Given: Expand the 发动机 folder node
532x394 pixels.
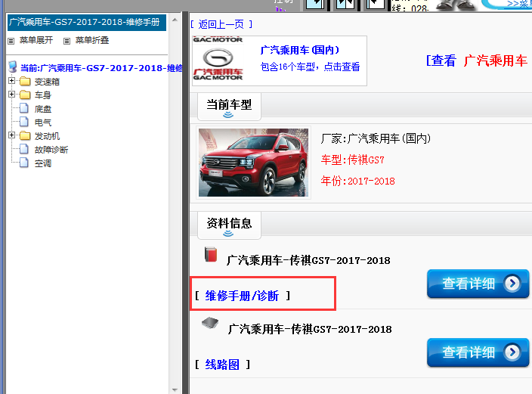Looking at the screenshot, I should (12, 135).
